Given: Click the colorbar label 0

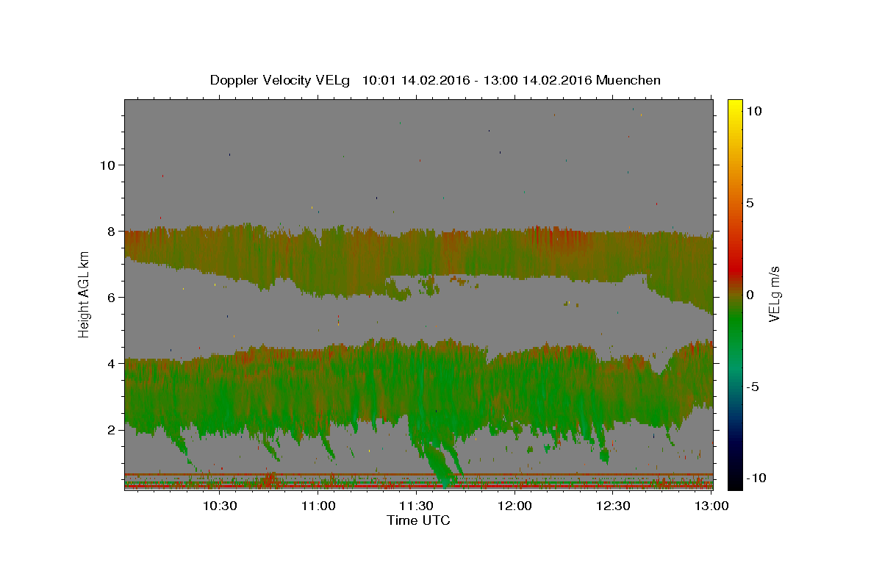Looking at the screenshot, I should tap(749, 295).
